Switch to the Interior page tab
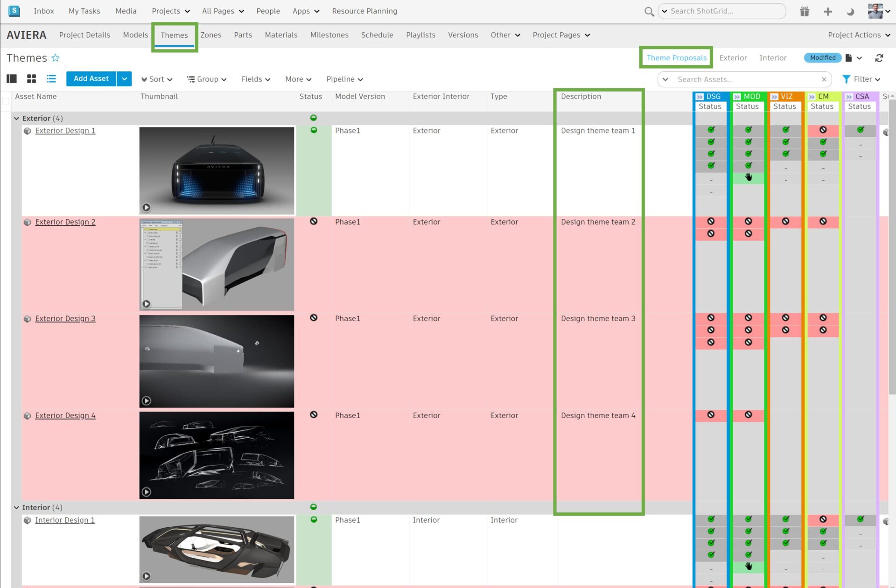The width and height of the screenshot is (896, 588). coord(772,58)
